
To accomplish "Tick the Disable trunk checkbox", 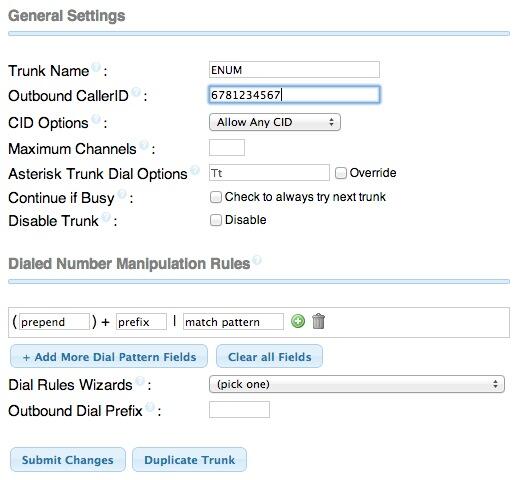I will (x=215, y=220).
